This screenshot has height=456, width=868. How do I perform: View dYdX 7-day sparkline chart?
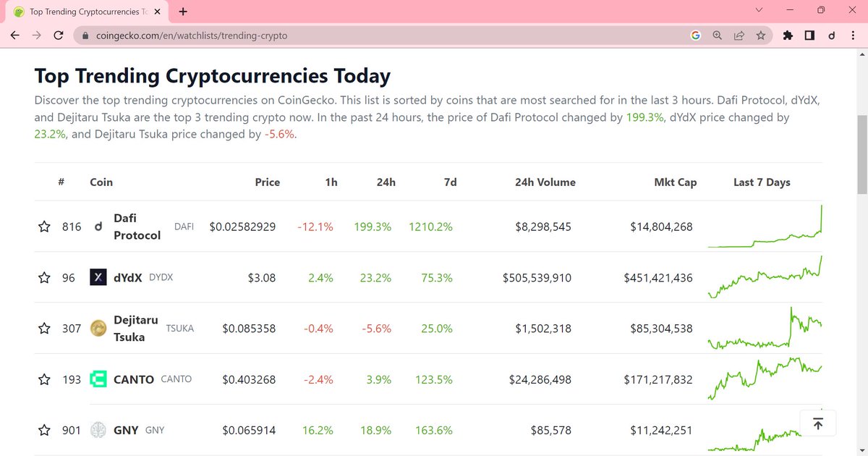(x=765, y=277)
